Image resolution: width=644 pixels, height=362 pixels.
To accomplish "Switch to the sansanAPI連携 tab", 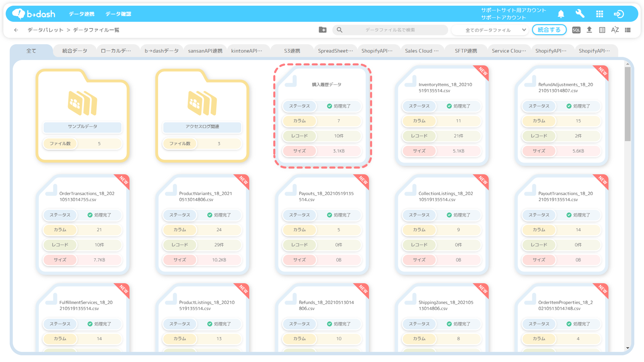I will [x=205, y=51].
